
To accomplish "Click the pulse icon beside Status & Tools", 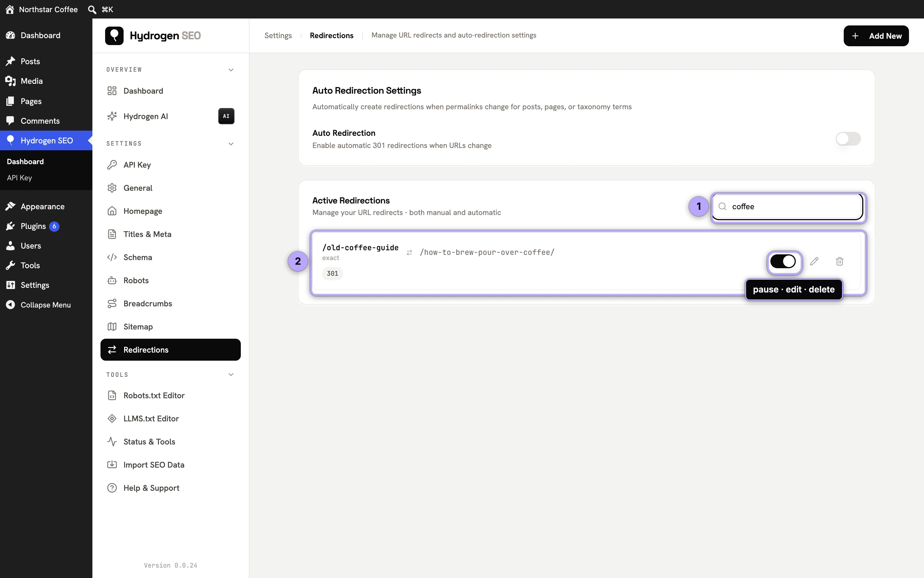I will click(x=112, y=442).
